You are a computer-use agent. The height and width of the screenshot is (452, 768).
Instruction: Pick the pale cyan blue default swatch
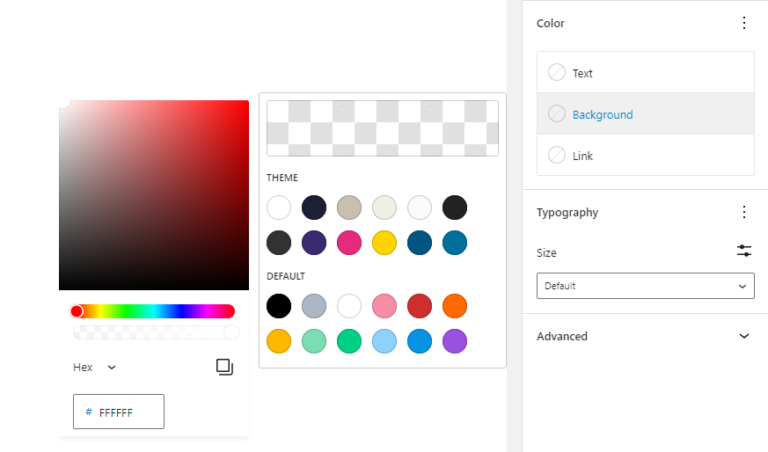click(384, 341)
